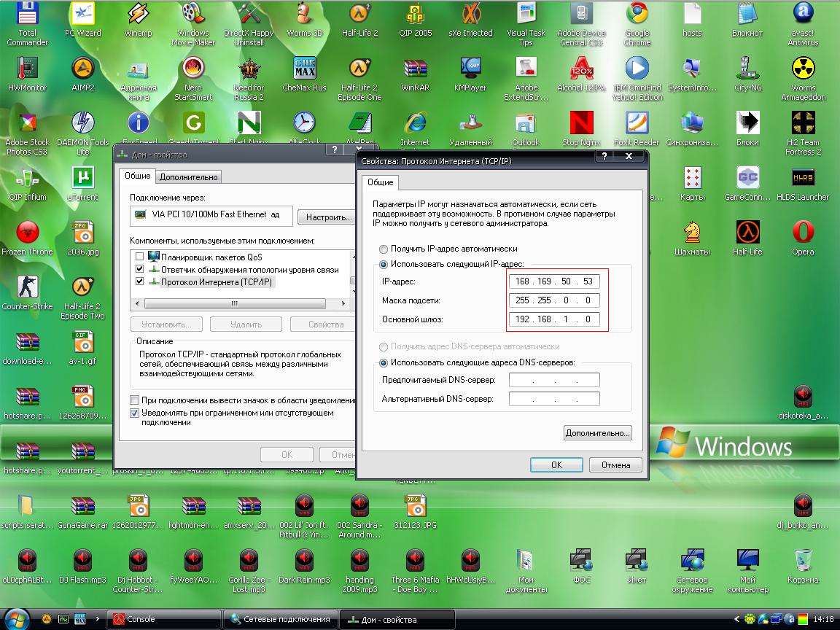Switch to Сетевые подключения in the taskbar
The height and width of the screenshot is (630, 840).
281,619
